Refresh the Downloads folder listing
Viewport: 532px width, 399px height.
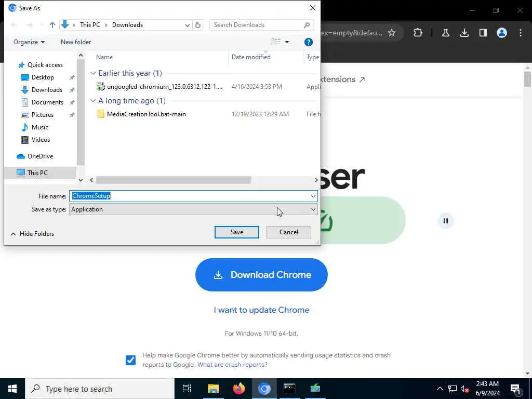coord(198,25)
